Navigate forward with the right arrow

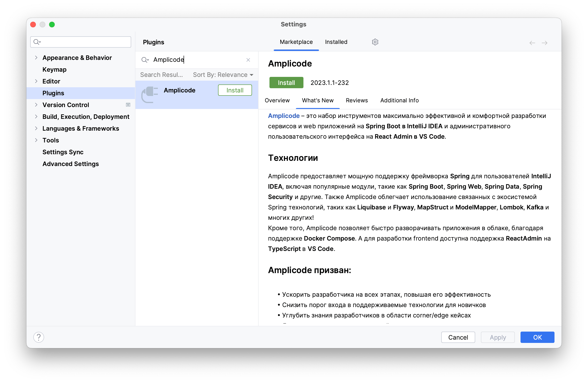point(544,43)
